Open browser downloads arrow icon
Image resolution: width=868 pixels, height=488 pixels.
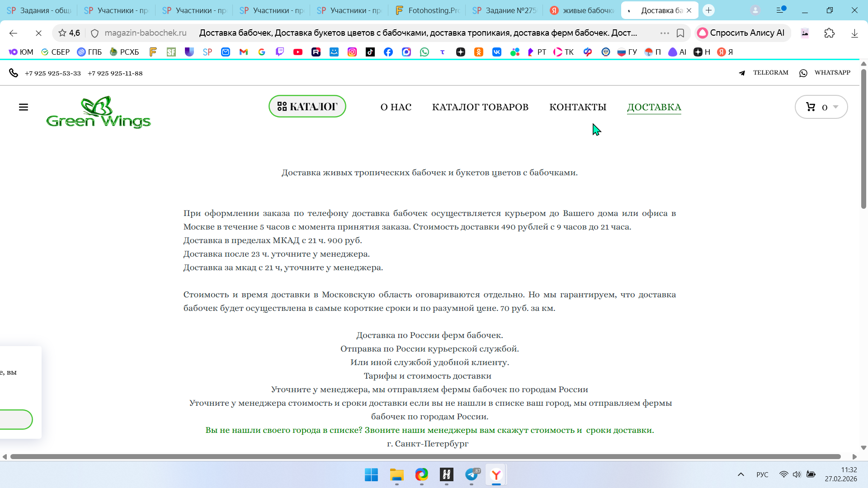[x=854, y=33]
